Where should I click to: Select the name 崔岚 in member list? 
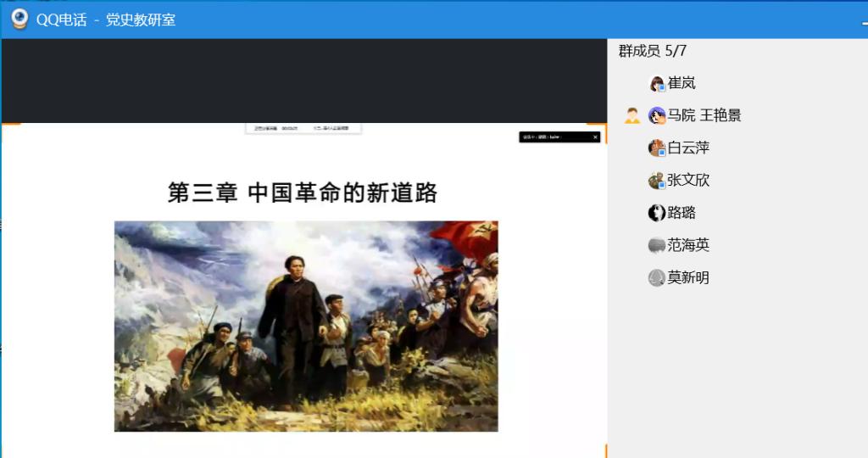[x=682, y=83]
